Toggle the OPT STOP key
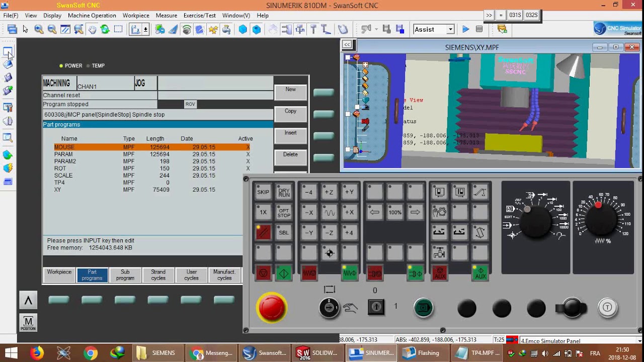644x362 pixels. pos(284,213)
